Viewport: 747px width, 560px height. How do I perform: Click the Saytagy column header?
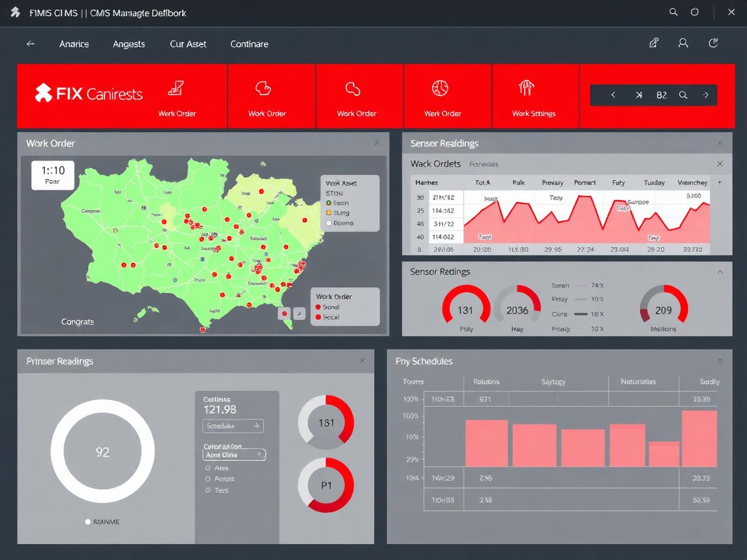(553, 381)
